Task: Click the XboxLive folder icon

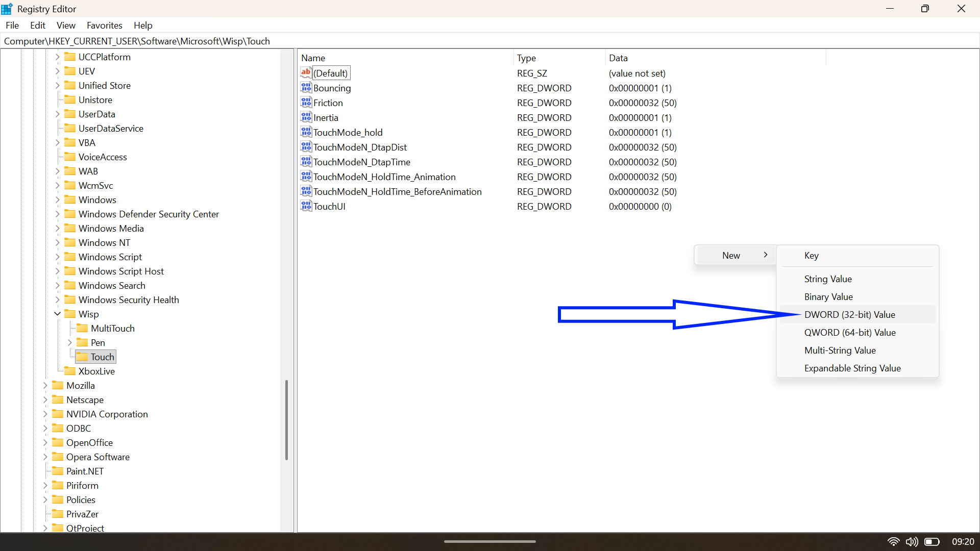Action: [70, 371]
